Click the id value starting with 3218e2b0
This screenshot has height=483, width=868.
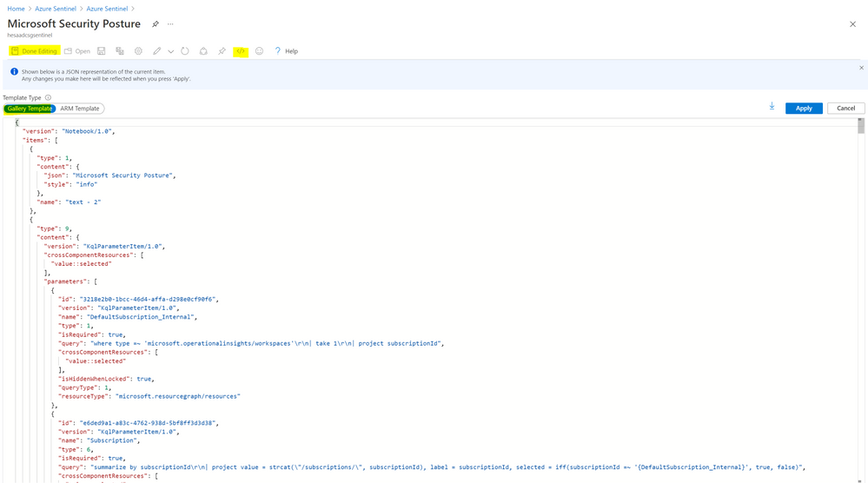pos(148,300)
